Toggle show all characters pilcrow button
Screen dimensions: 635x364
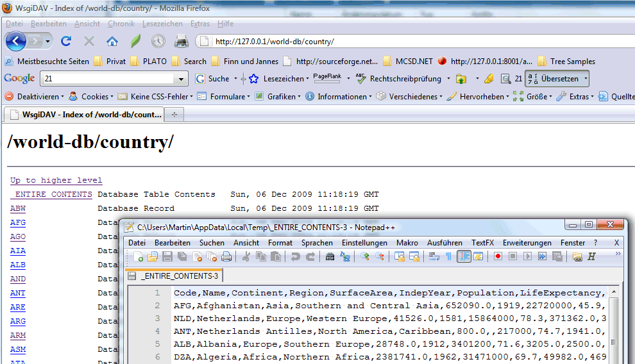click(x=448, y=257)
